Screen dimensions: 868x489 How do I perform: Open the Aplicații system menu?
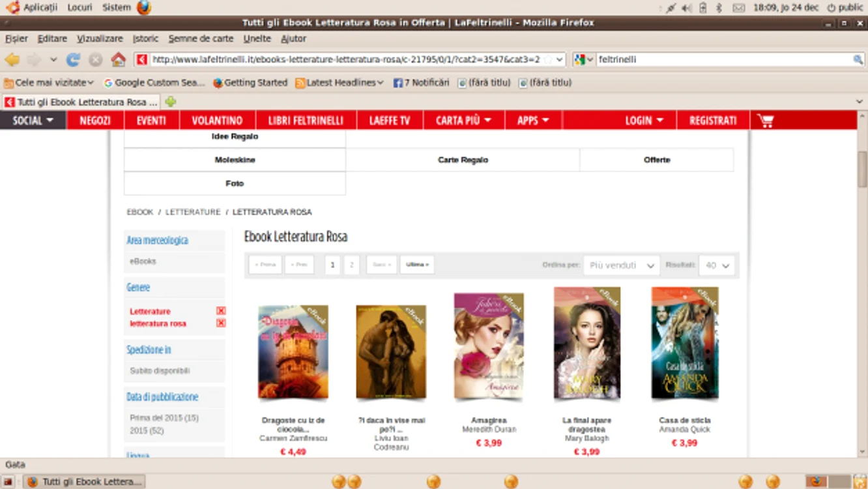point(33,8)
